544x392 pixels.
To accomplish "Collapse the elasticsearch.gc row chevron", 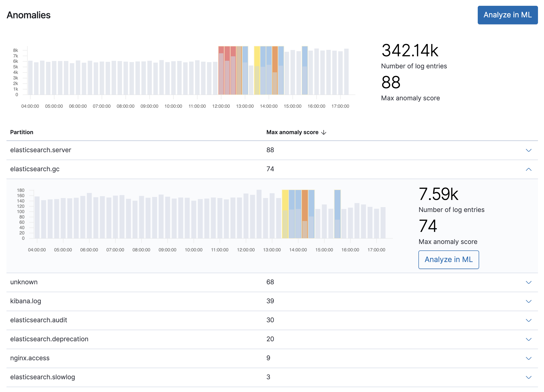I will [528, 169].
